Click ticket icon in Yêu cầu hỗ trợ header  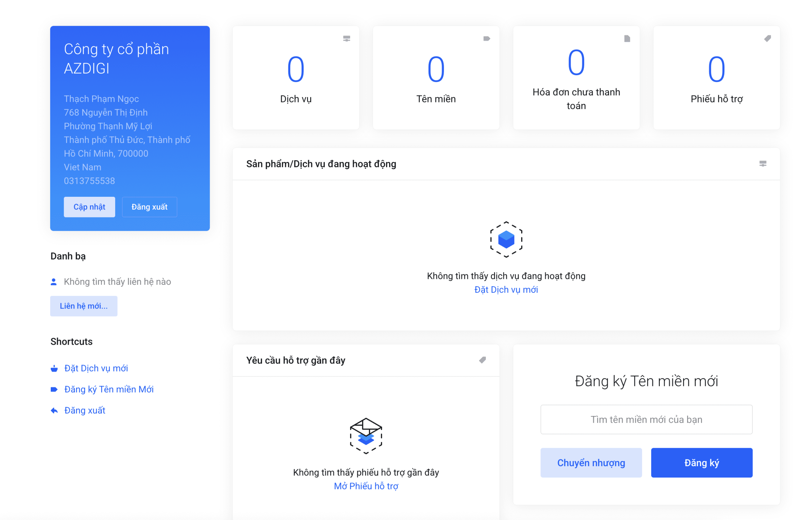[x=482, y=360]
